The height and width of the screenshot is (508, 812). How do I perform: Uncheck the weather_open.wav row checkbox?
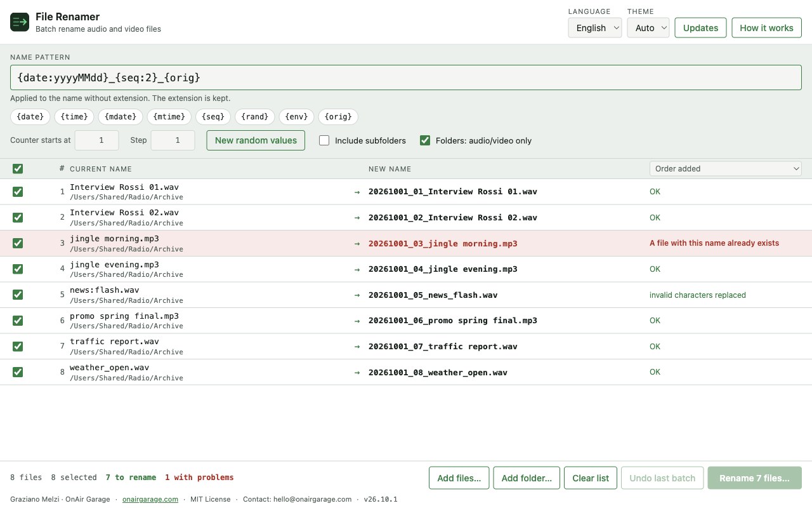tap(18, 372)
